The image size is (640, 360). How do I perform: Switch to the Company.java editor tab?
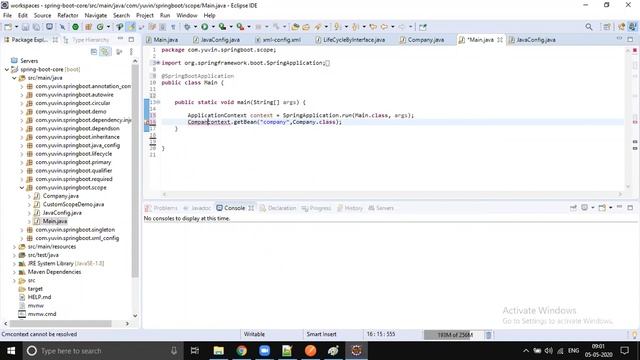pos(422,40)
